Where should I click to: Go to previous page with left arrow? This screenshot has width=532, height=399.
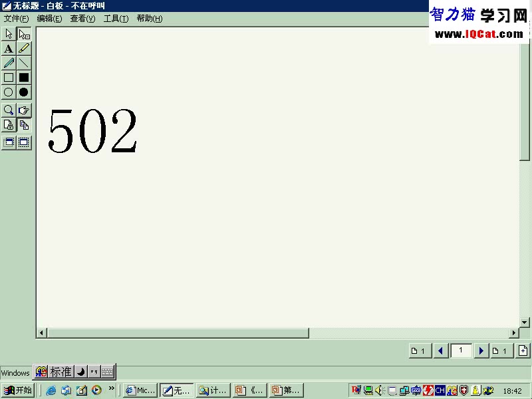(x=441, y=351)
